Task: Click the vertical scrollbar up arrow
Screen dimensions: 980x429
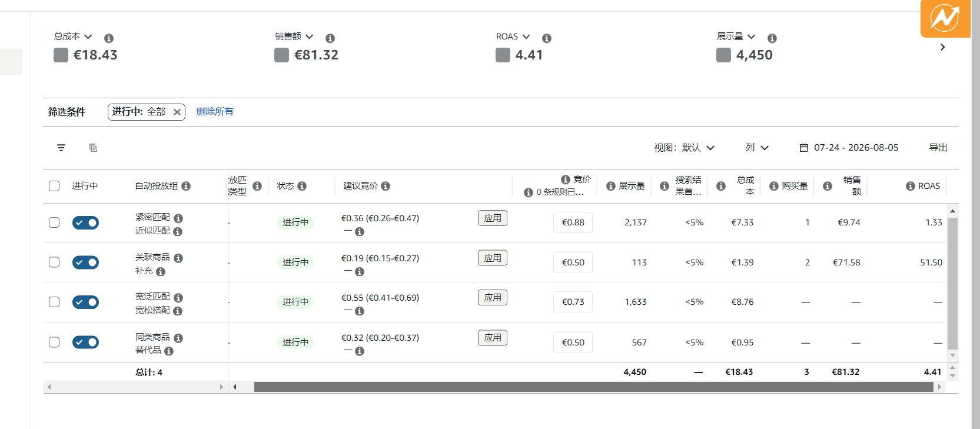Action: coord(952,211)
